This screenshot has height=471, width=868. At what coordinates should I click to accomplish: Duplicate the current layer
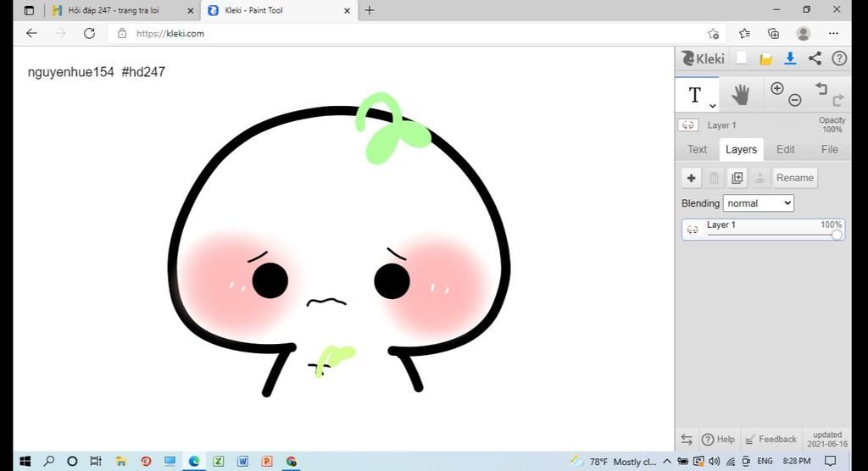(x=737, y=178)
